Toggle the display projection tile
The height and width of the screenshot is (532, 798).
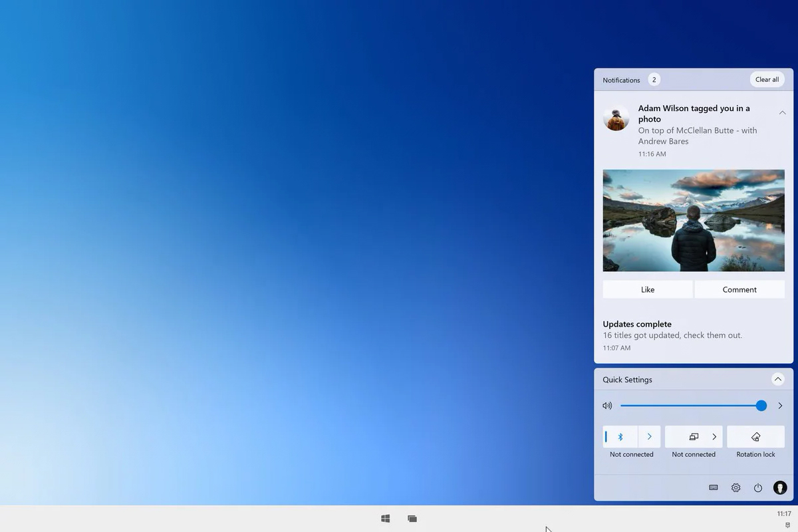(693, 437)
